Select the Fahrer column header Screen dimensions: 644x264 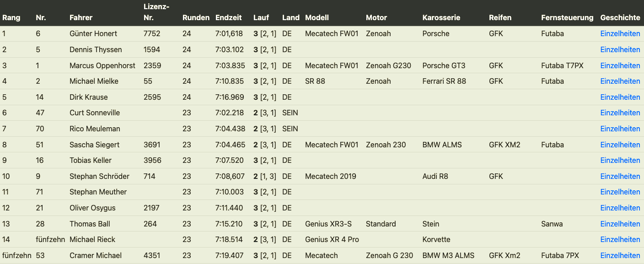81,17
